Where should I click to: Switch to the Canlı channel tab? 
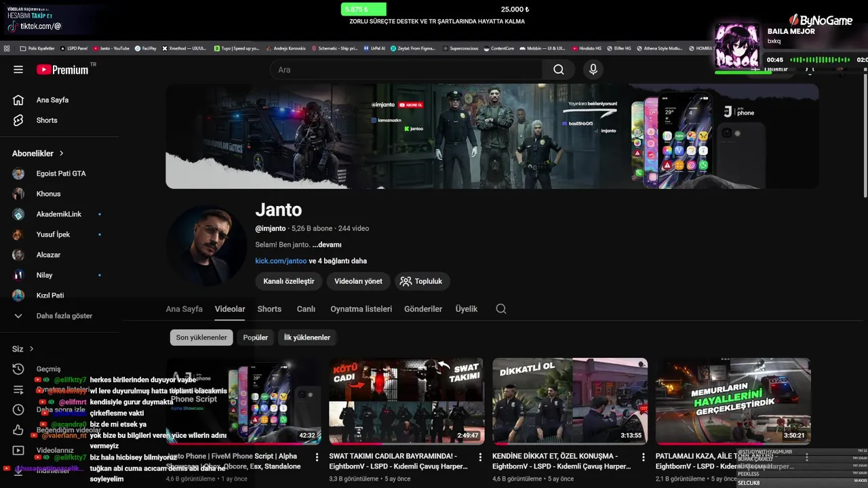pos(306,309)
